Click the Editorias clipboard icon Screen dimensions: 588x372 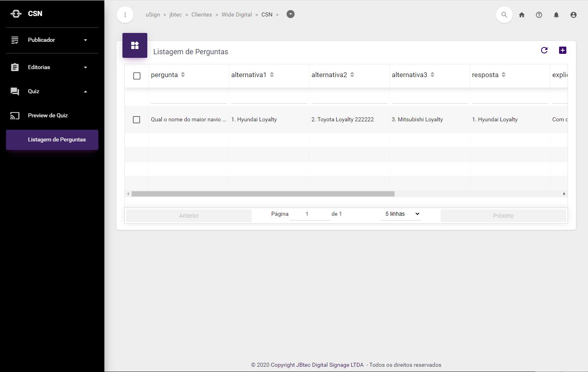point(15,67)
